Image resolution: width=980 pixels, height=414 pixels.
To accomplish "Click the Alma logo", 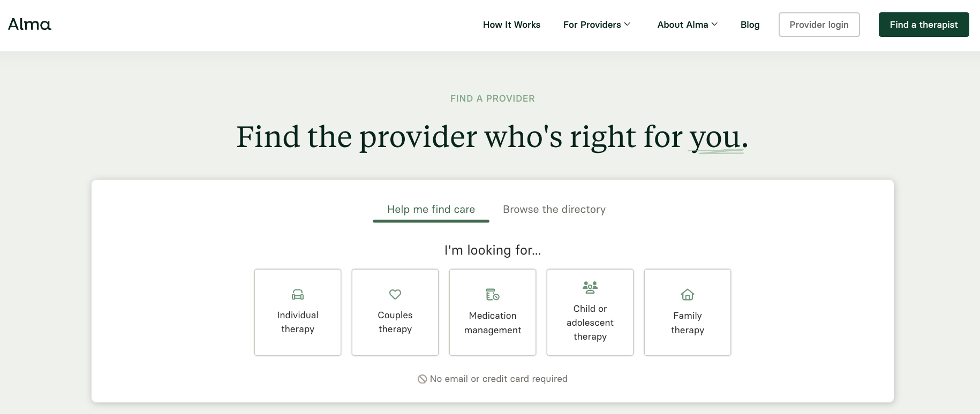I will 29,24.
